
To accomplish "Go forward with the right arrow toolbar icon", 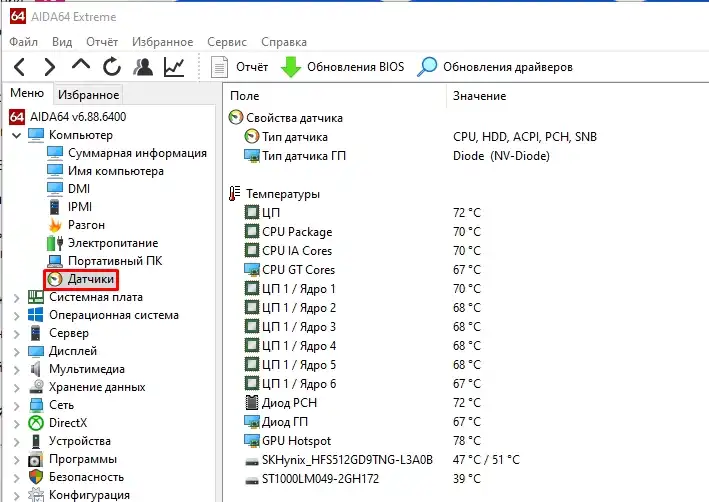I will (x=49, y=67).
